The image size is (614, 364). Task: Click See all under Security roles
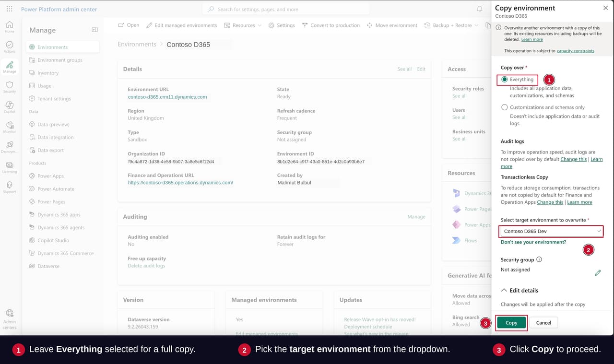click(x=459, y=96)
